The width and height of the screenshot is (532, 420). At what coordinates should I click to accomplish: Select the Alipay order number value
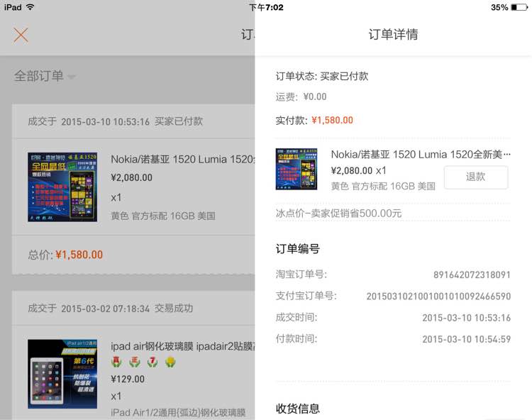pyautogui.click(x=438, y=296)
